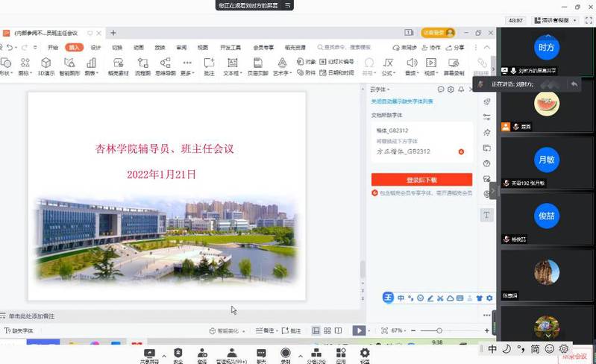Open the 更多 (More) insert options
This screenshot has width=596, height=364.
click(x=187, y=66)
